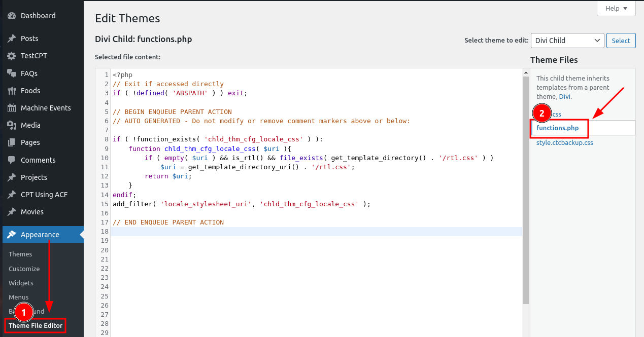Click the Posts pushpin icon
The image size is (644, 337).
coord(12,39)
